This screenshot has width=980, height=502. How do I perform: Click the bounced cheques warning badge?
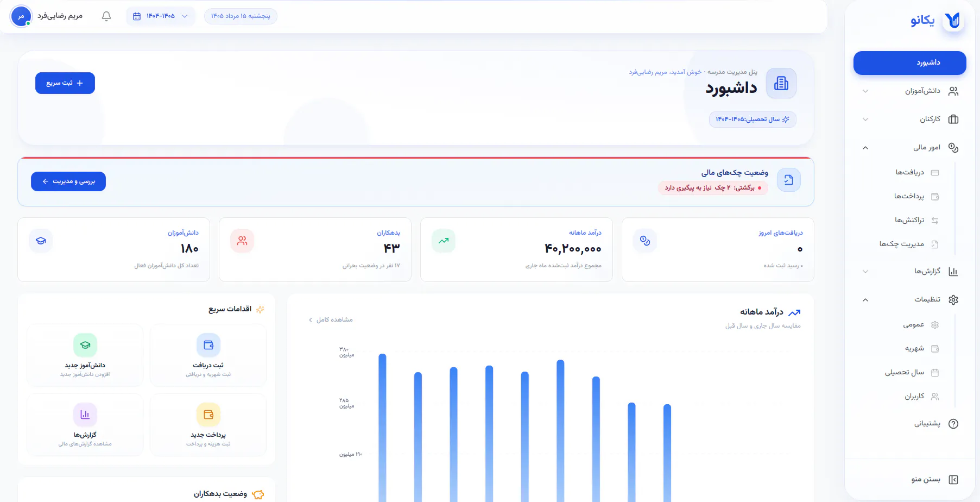pyautogui.click(x=713, y=188)
